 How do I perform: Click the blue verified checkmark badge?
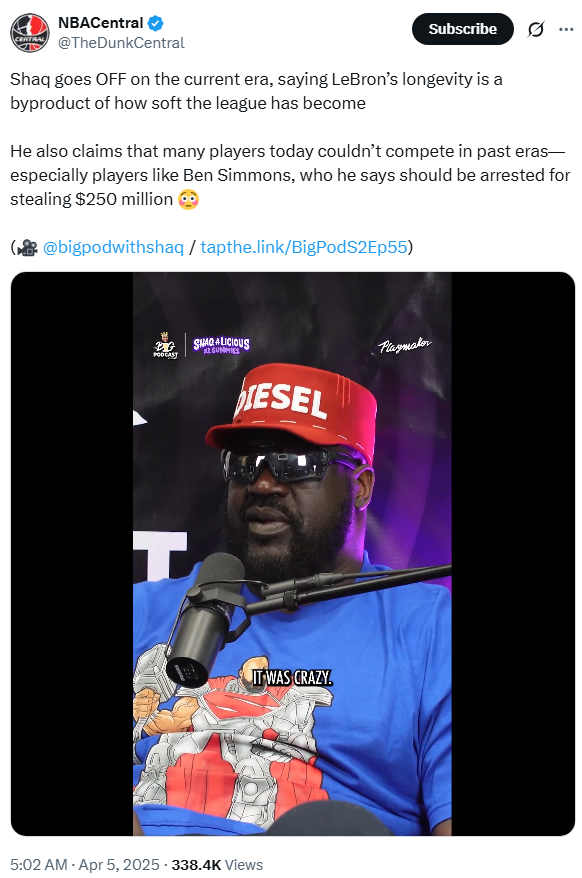[x=155, y=23]
